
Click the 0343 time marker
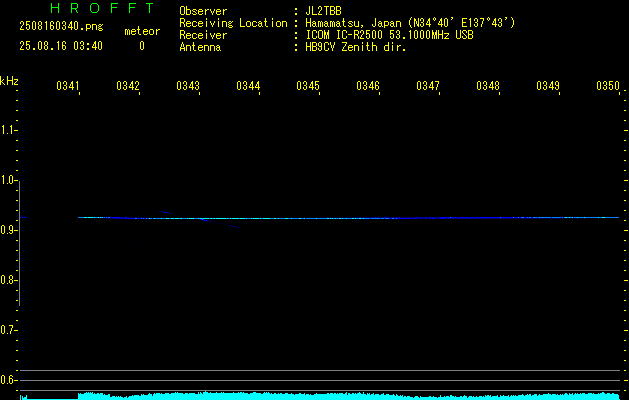pyautogui.click(x=188, y=86)
